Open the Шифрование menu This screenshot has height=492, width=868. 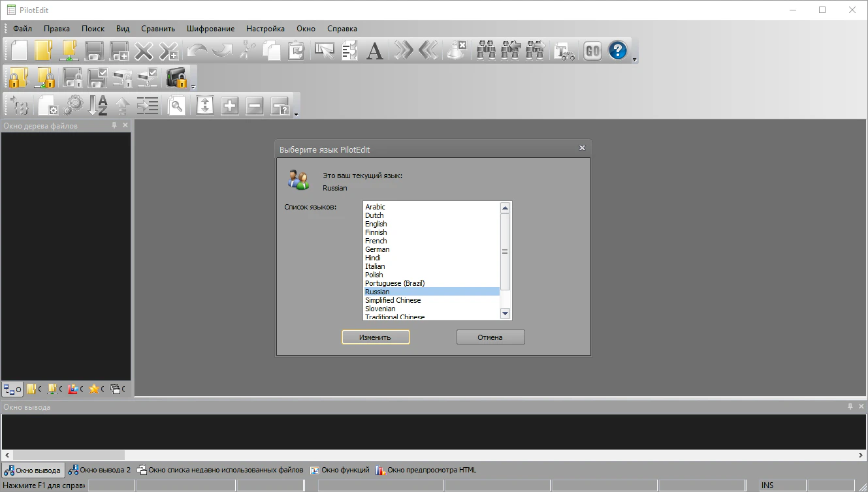[x=210, y=29]
